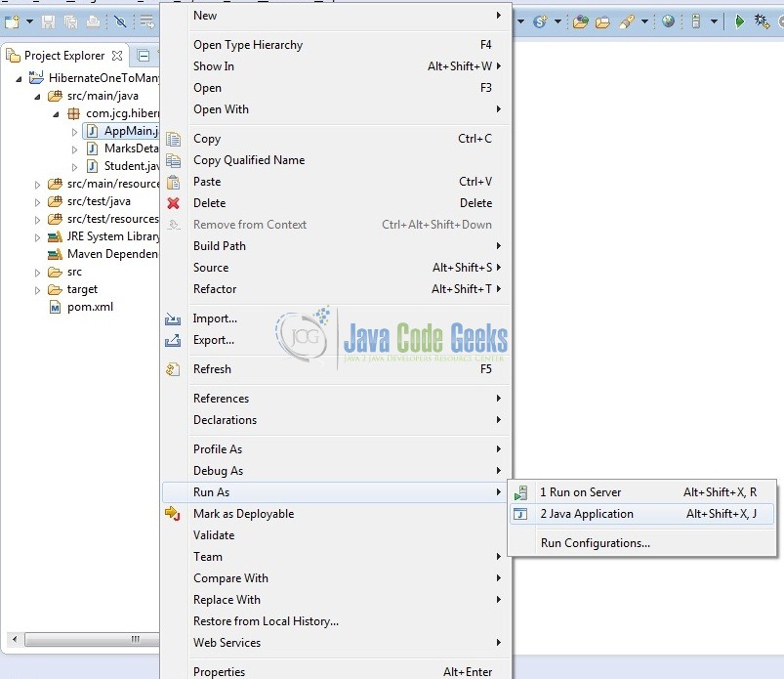This screenshot has width=784, height=679.
Task: Select Copy Qualified Name
Action: pos(337,160)
